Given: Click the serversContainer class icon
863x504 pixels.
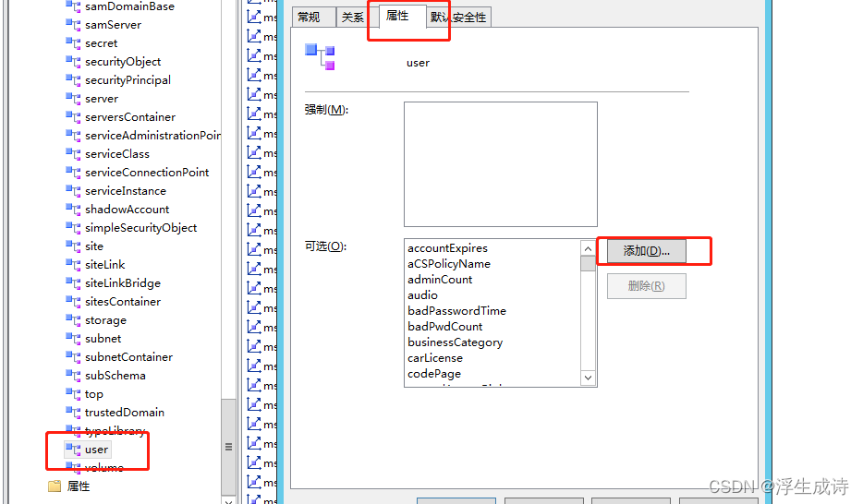Looking at the screenshot, I should (73, 116).
